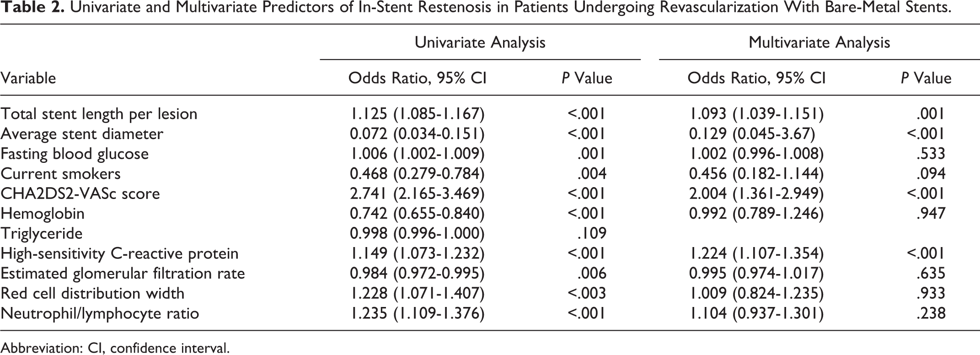Image resolution: width=980 pixels, height=355 pixels.
Task: Click the Abbreviation footnote text
Action: (115, 348)
